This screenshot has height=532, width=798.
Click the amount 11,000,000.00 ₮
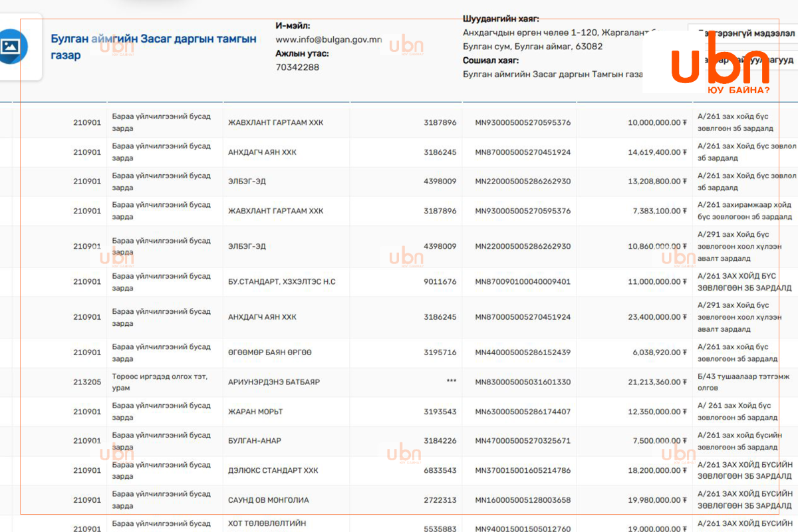point(657,282)
